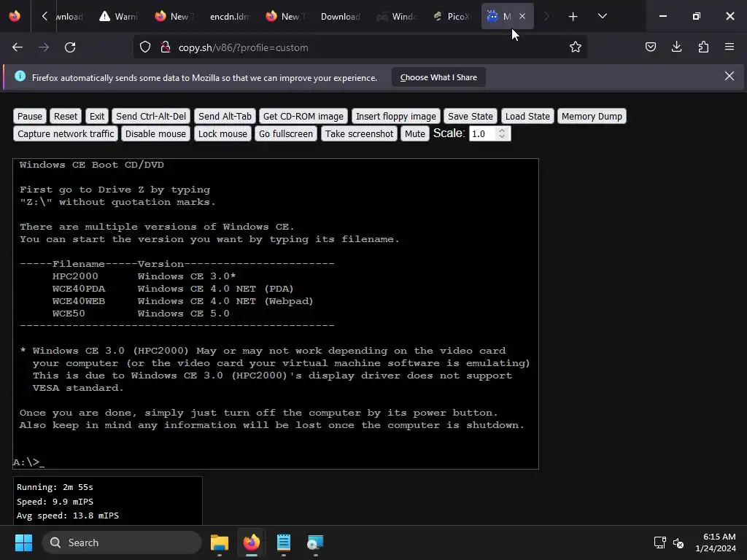Open a new browser tab

[573, 17]
